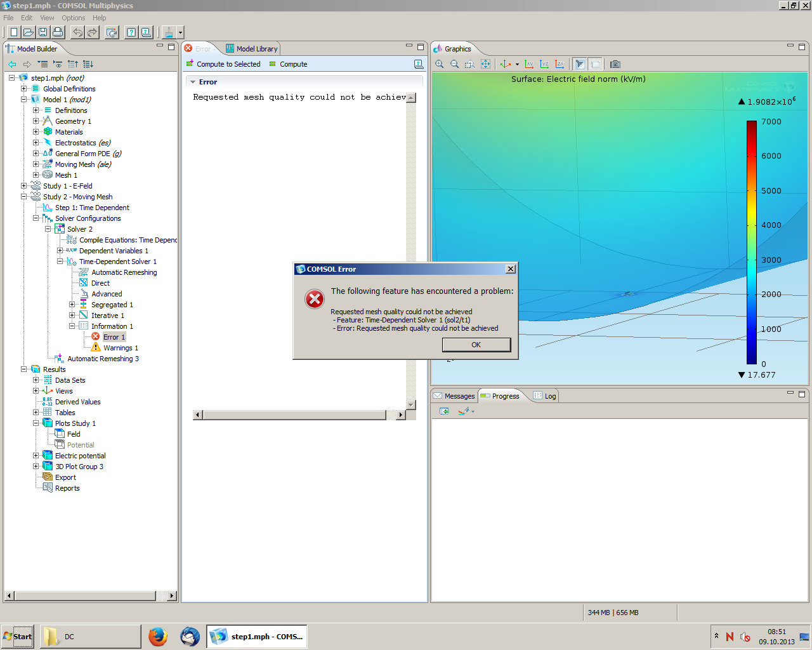
Task: Click the Compute to Selected button
Action: pos(223,64)
